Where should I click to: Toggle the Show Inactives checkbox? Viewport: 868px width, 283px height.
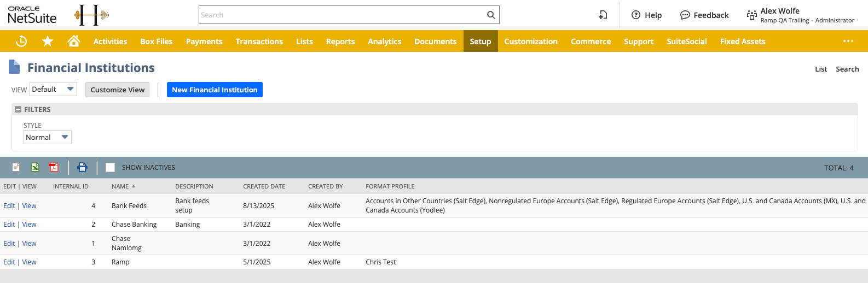click(110, 167)
